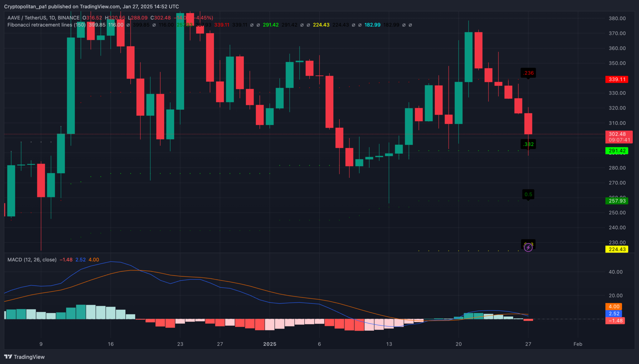Select the 0.5 Fibonacci level label

click(x=528, y=194)
